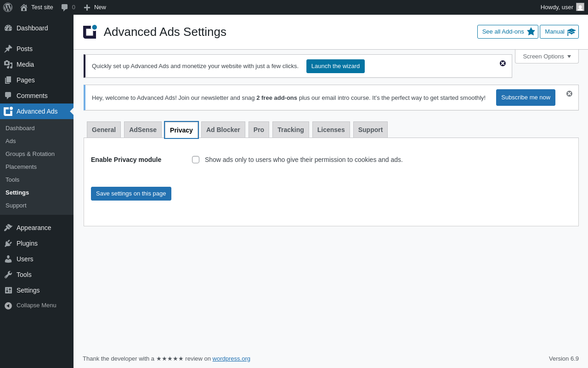The image size is (588, 368).
Task: Click the Collapse Menu arrow icon
Action: (x=8, y=305)
